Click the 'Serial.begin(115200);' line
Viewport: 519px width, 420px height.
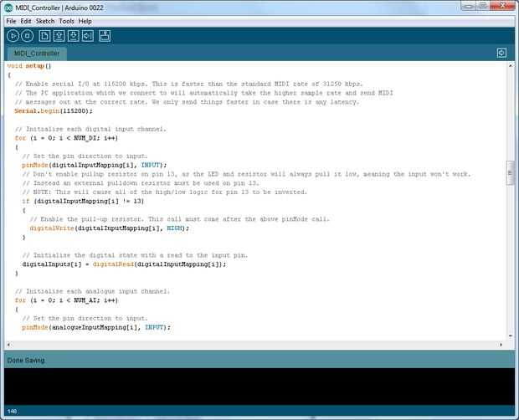(x=54, y=110)
